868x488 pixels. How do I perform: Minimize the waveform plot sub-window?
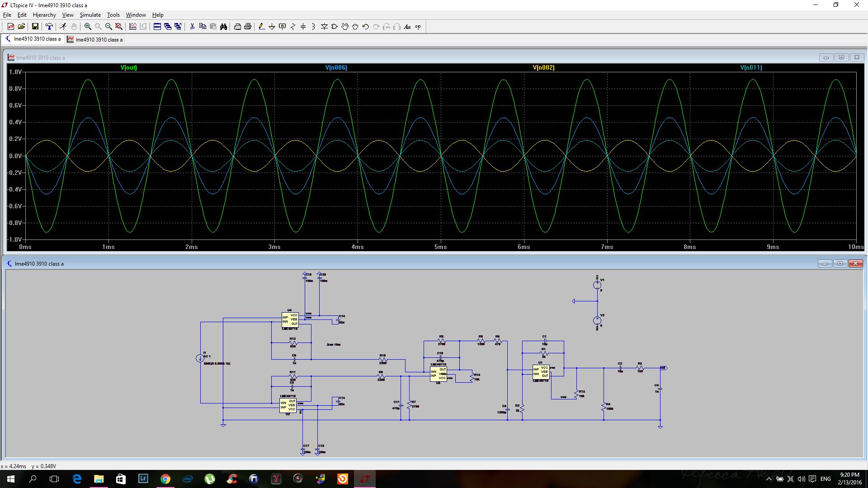(826, 57)
